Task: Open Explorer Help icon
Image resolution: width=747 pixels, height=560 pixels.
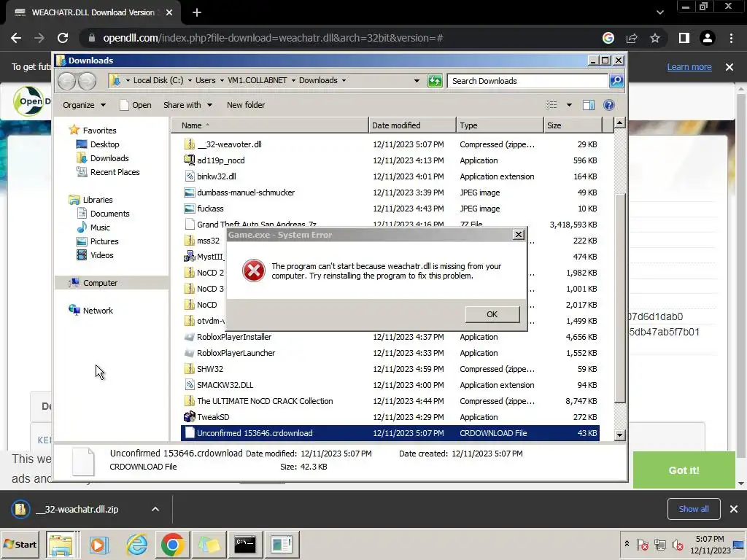Action: (x=609, y=105)
